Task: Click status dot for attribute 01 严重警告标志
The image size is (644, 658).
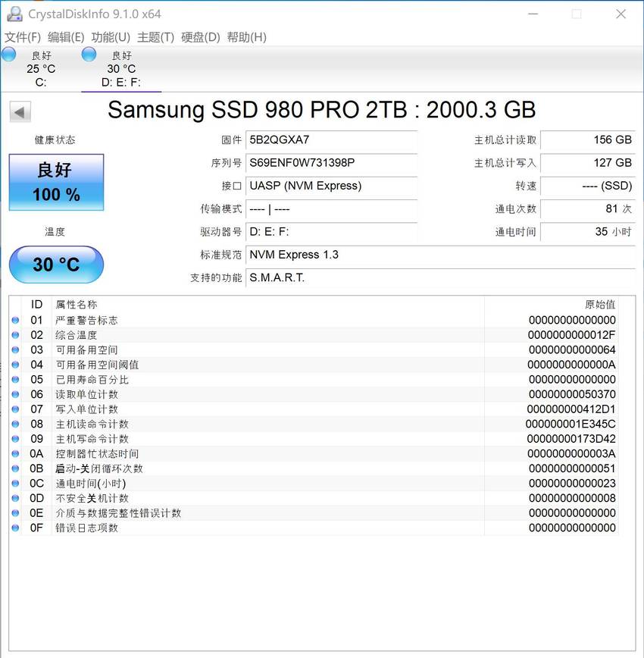Action: pos(15,320)
